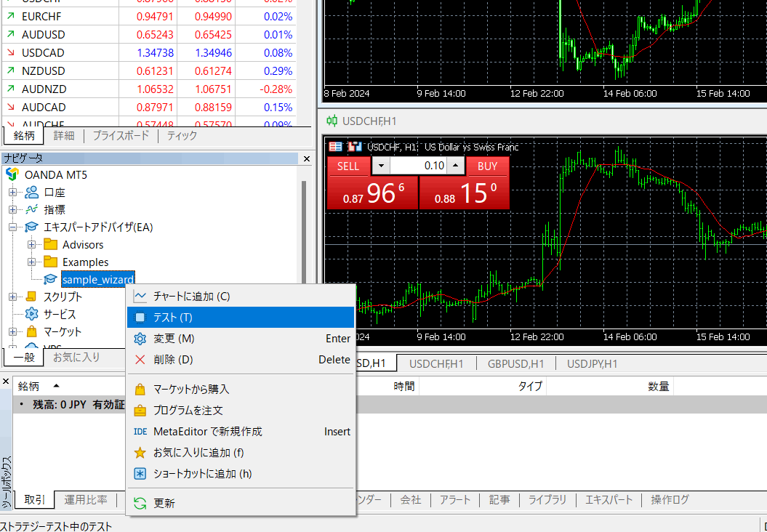Choose チャートに追加 (C) from context menu
The width and height of the screenshot is (767, 532).
tap(240, 297)
